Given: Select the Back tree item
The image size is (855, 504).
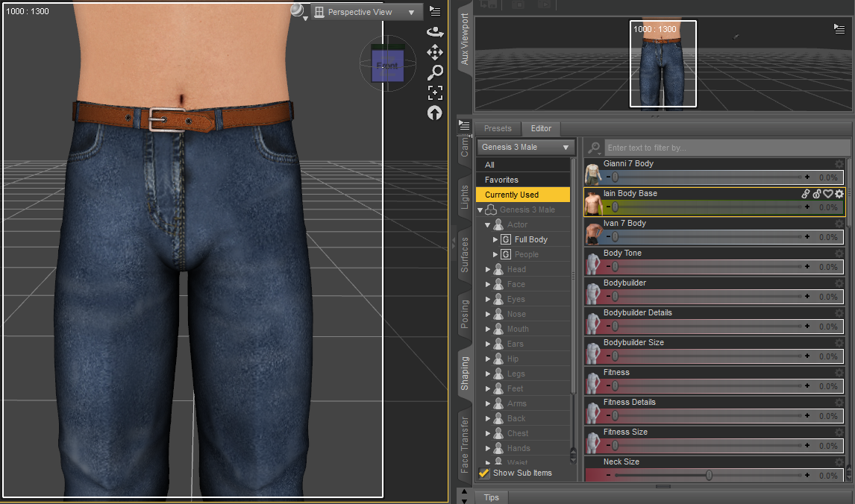Looking at the screenshot, I should click(516, 418).
